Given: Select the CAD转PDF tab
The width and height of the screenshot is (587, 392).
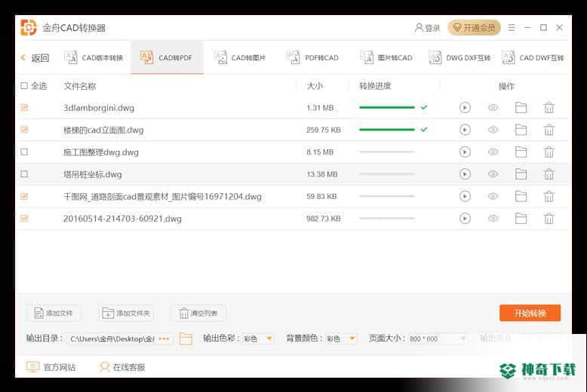Looking at the screenshot, I should coord(167,57).
